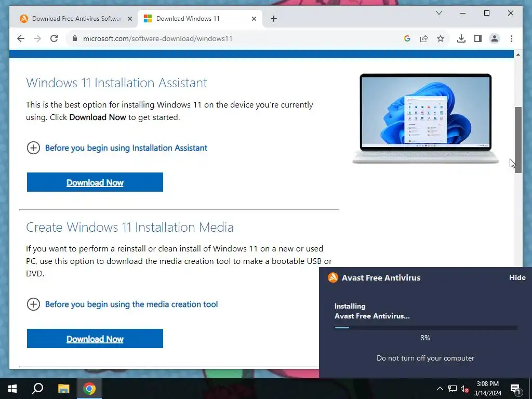Share this page using share icon
This screenshot has width=532, height=399.
[424, 38]
